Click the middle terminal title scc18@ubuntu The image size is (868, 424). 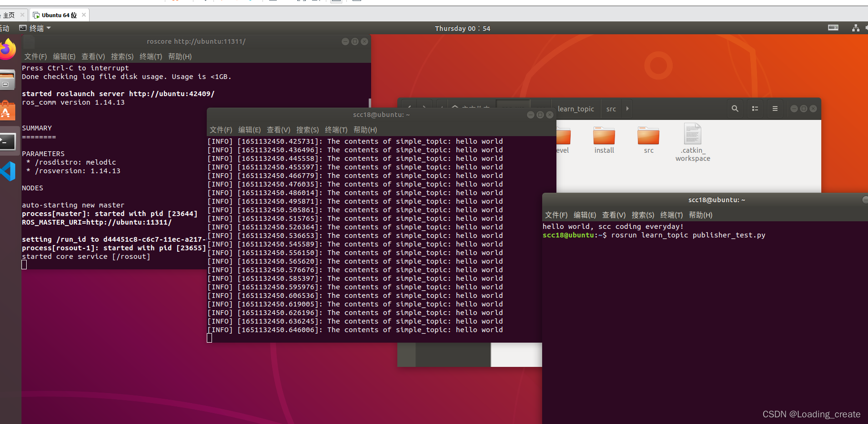pos(381,115)
